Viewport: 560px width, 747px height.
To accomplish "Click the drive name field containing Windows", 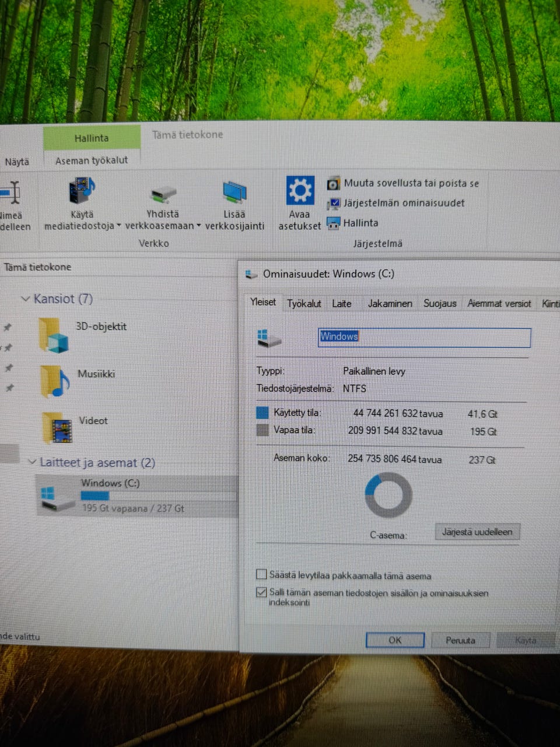I will click(x=424, y=337).
